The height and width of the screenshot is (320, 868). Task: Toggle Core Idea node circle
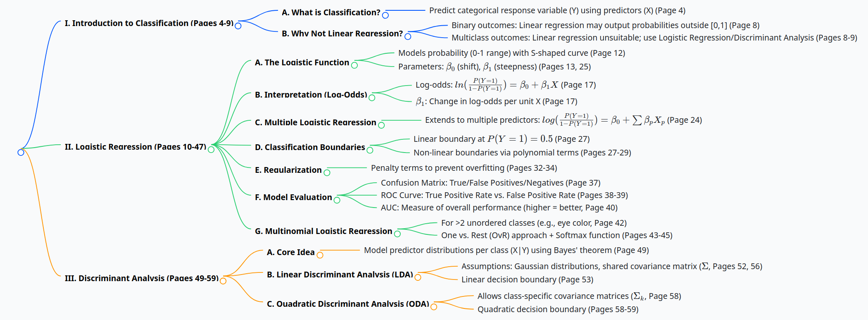320,255
